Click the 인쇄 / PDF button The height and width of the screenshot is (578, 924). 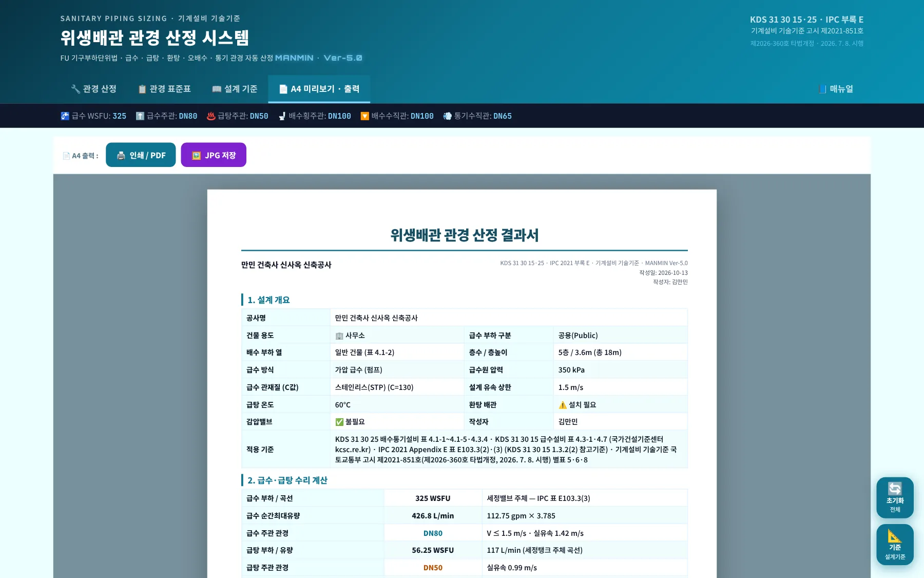[141, 155]
